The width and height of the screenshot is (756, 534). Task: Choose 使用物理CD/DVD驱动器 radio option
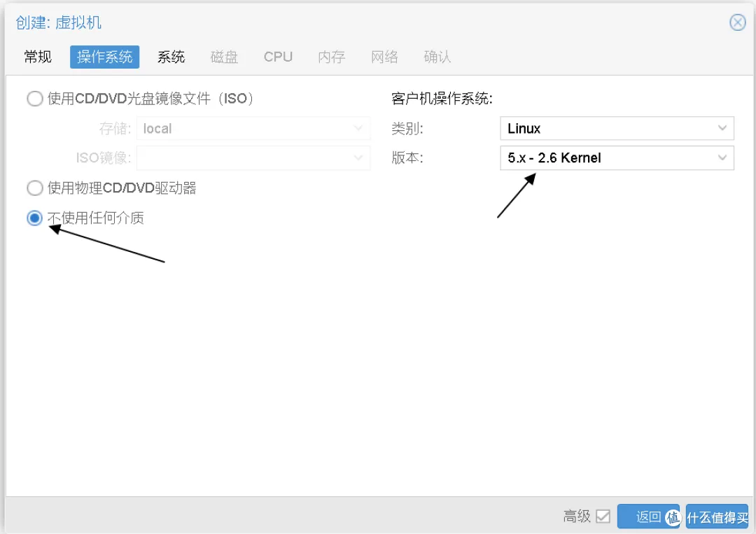(x=34, y=188)
